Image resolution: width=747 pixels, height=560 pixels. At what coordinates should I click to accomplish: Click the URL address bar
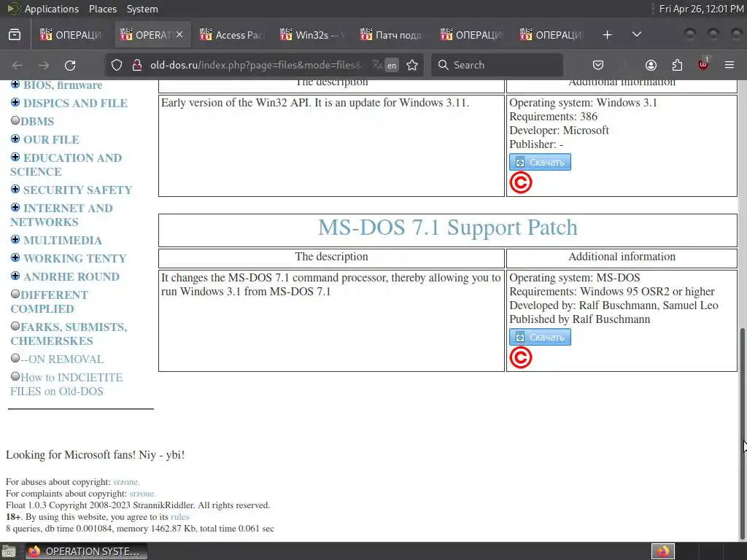click(x=258, y=65)
